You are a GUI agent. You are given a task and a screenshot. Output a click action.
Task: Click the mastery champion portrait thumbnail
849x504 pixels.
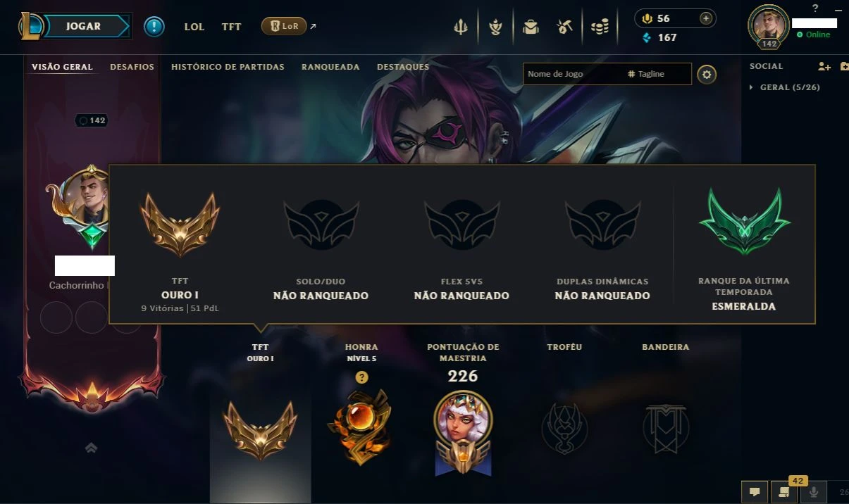point(463,424)
